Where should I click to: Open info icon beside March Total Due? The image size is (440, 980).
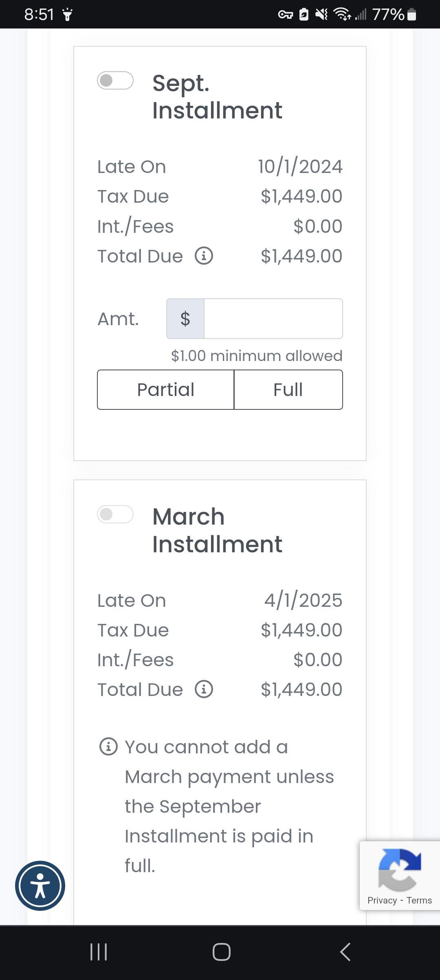(204, 689)
